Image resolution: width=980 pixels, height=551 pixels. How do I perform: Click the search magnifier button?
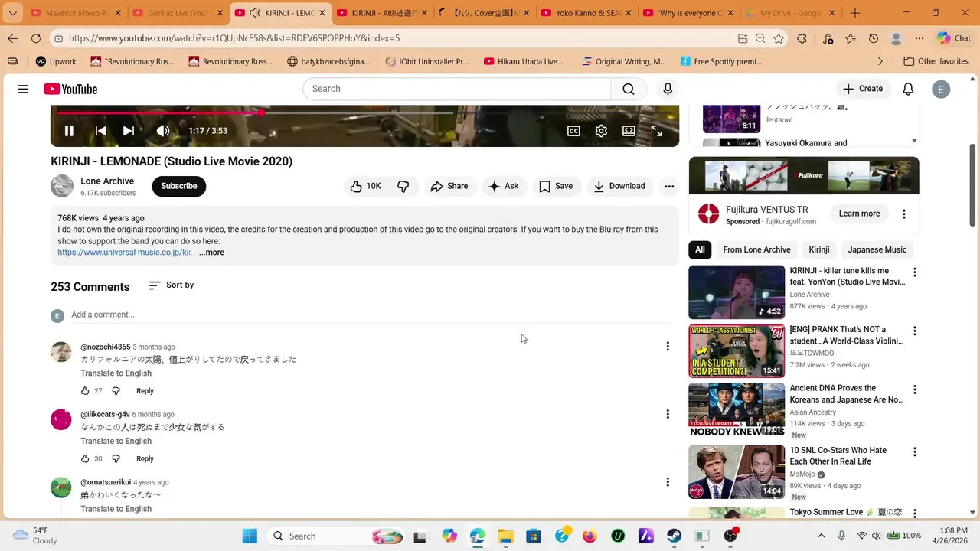pyautogui.click(x=629, y=89)
